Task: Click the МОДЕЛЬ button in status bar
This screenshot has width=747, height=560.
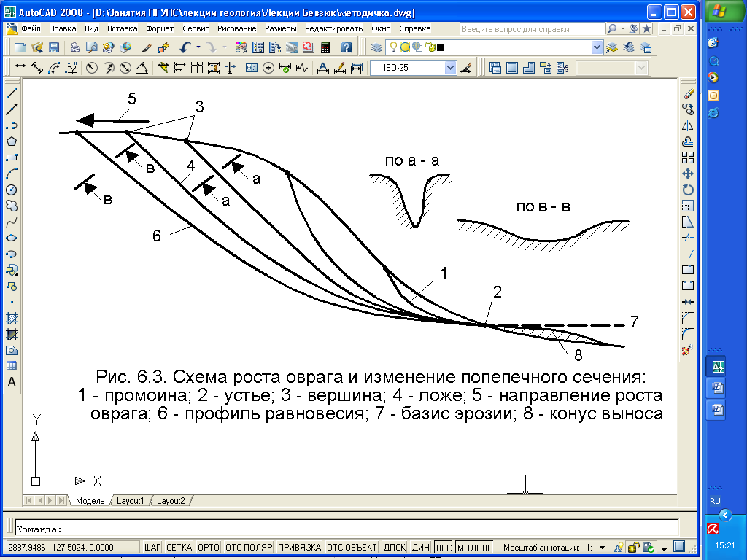Action: point(474,547)
